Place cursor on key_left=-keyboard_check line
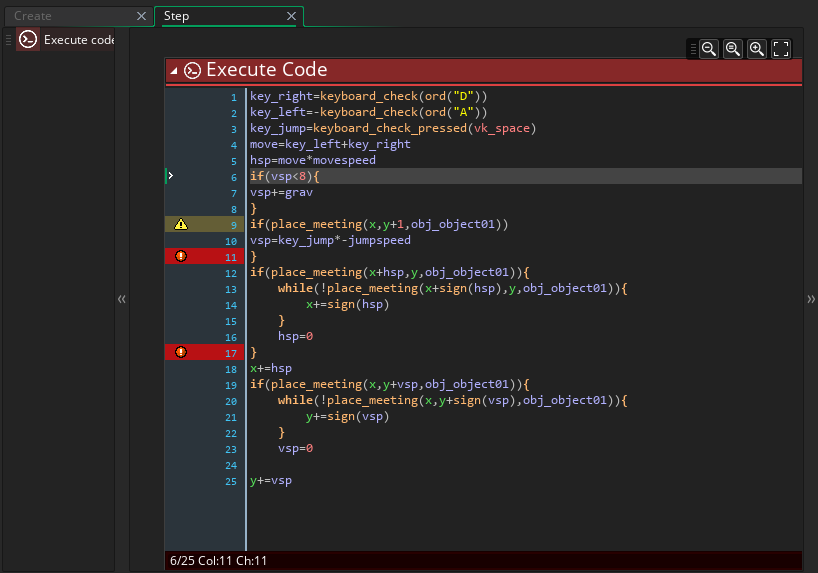818x573 pixels. click(x=368, y=112)
